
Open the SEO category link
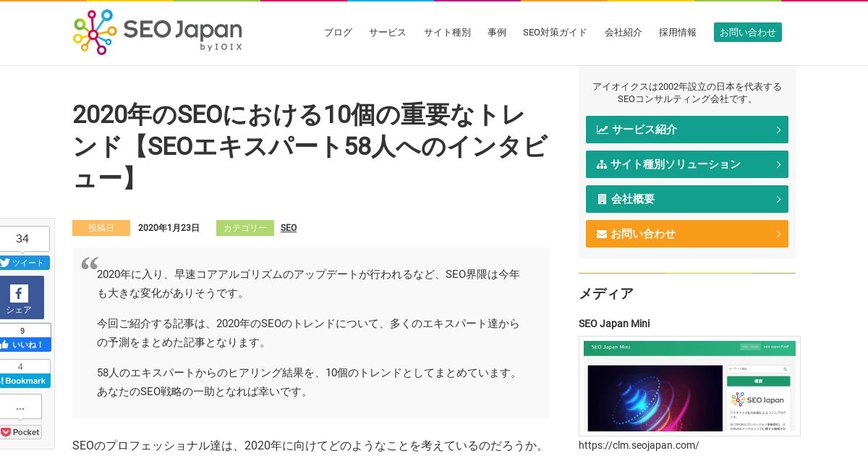click(289, 228)
